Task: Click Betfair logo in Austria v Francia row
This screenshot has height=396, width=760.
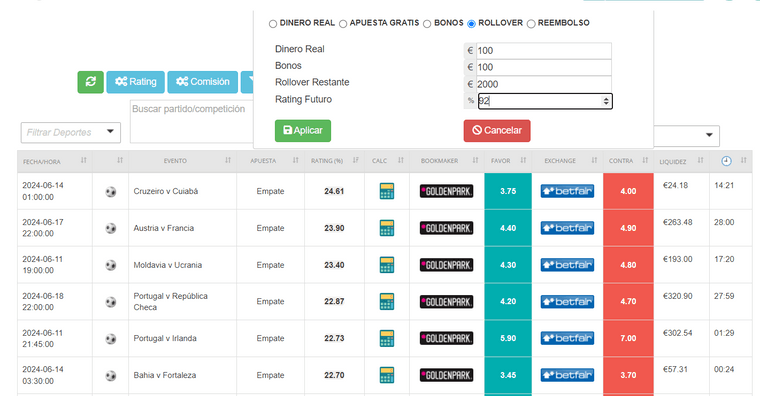Action: tap(567, 228)
